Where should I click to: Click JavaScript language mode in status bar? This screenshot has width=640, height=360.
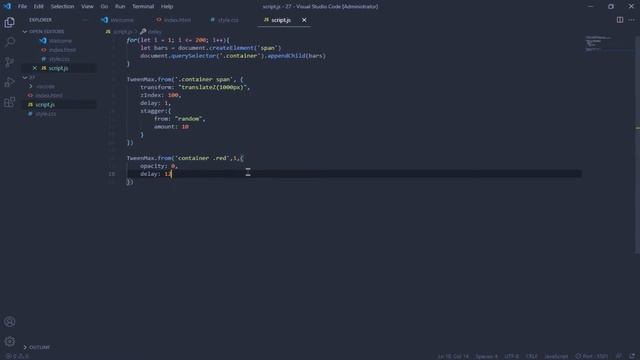pyautogui.click(x=556, y=356)
